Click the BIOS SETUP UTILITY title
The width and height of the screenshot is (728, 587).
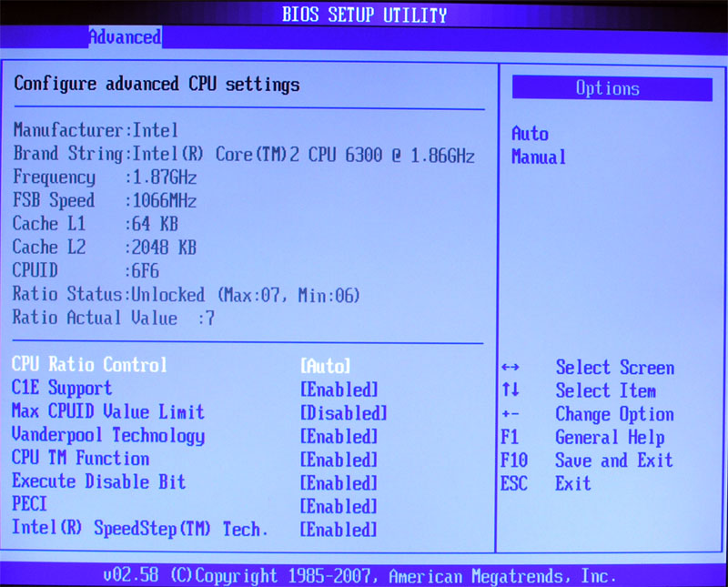click(x=365, y=15)
